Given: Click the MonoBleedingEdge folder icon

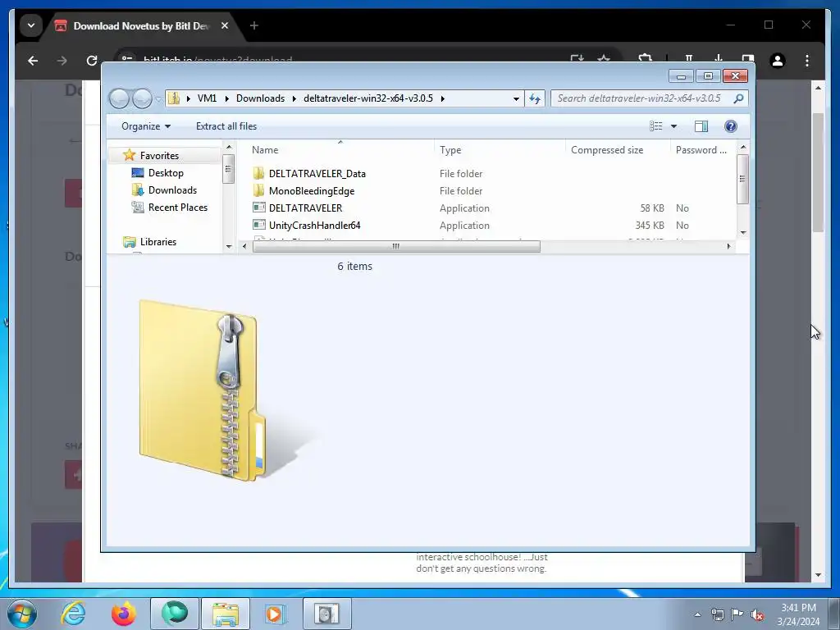Looking at the screenshot, I should point(258,190).
